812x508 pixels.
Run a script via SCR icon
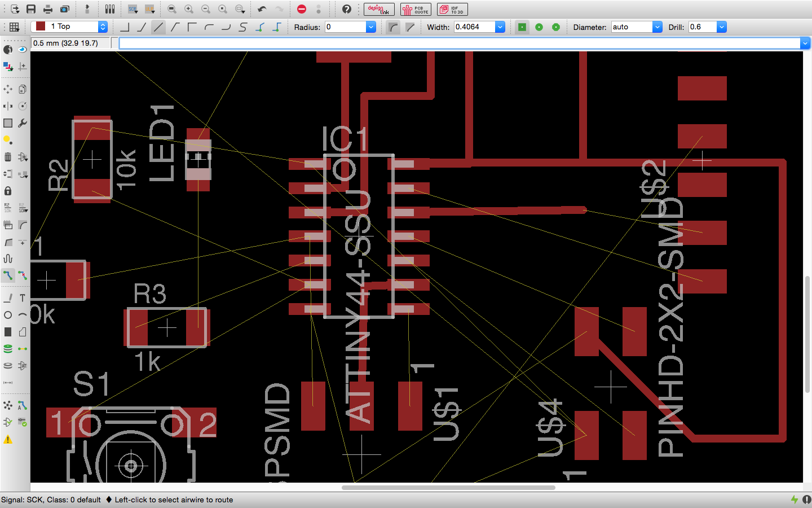(x=133, y=9)
